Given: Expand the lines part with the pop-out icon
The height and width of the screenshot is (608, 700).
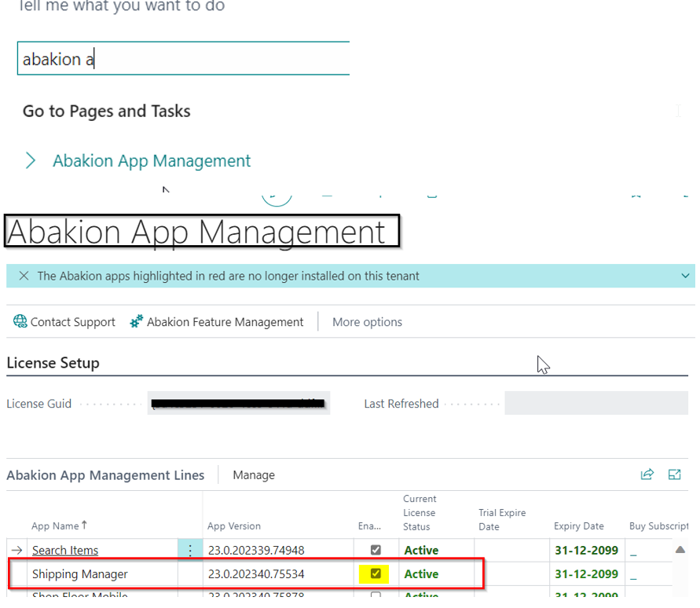Looking at the screenshot, I should click(674, 474).
